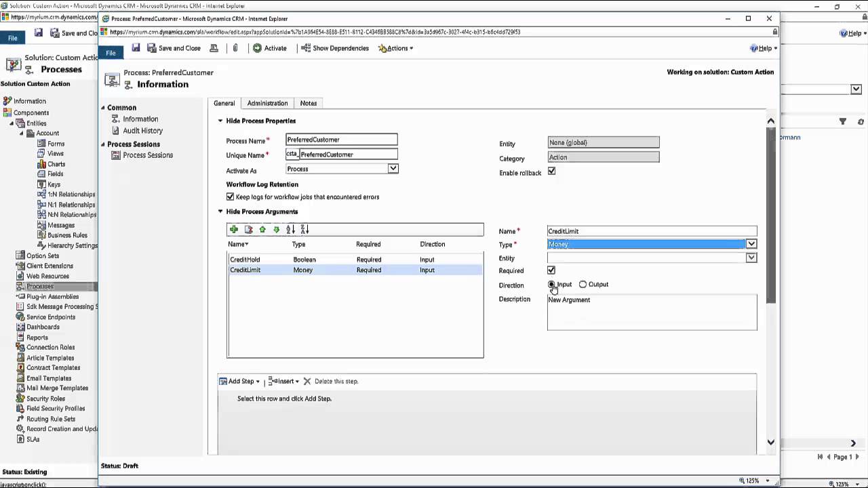This screenshot has width=868, height=488.
Task: Select the CreditLimit argument row
Action: tap(355, 270)
